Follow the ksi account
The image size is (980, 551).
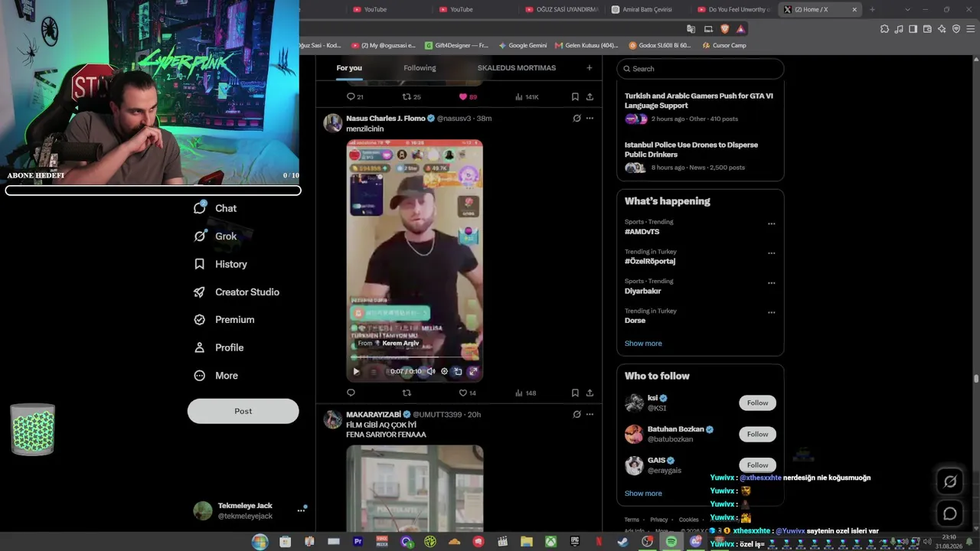click(757, 403)
